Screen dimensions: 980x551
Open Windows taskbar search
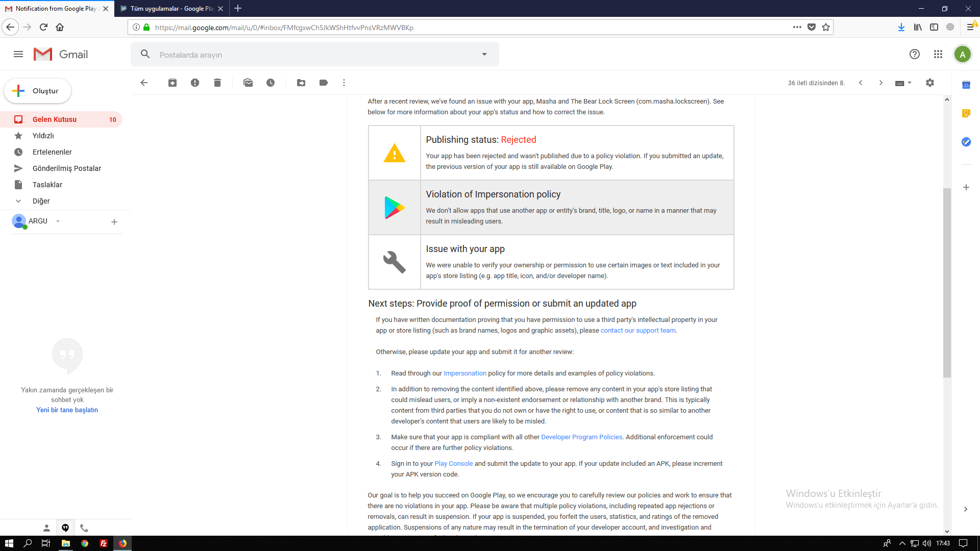(x=28, y=543)
